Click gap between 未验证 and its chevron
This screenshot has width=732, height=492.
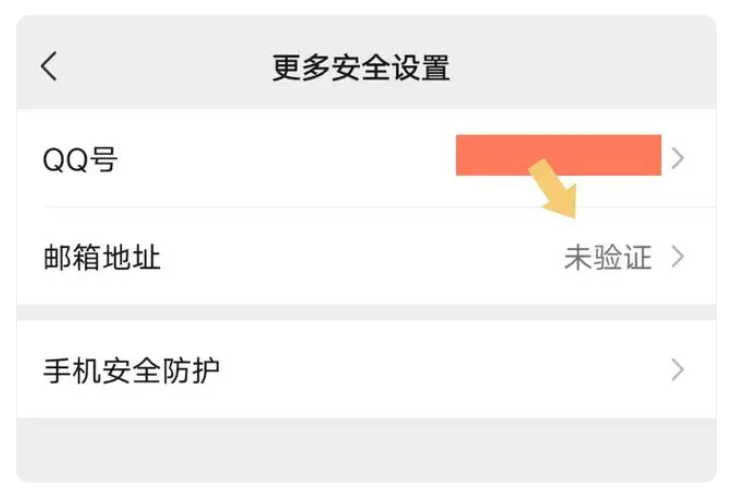660,259
